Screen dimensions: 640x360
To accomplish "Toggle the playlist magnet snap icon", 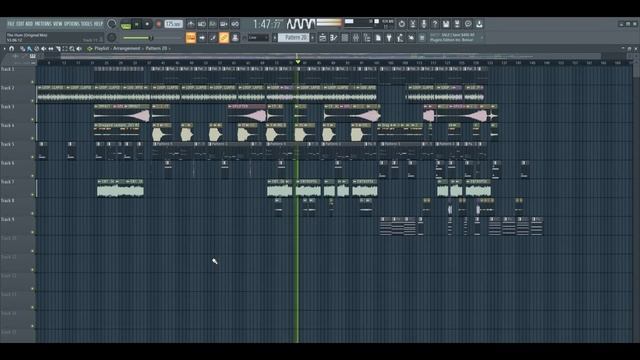I will tap(11, 49).
